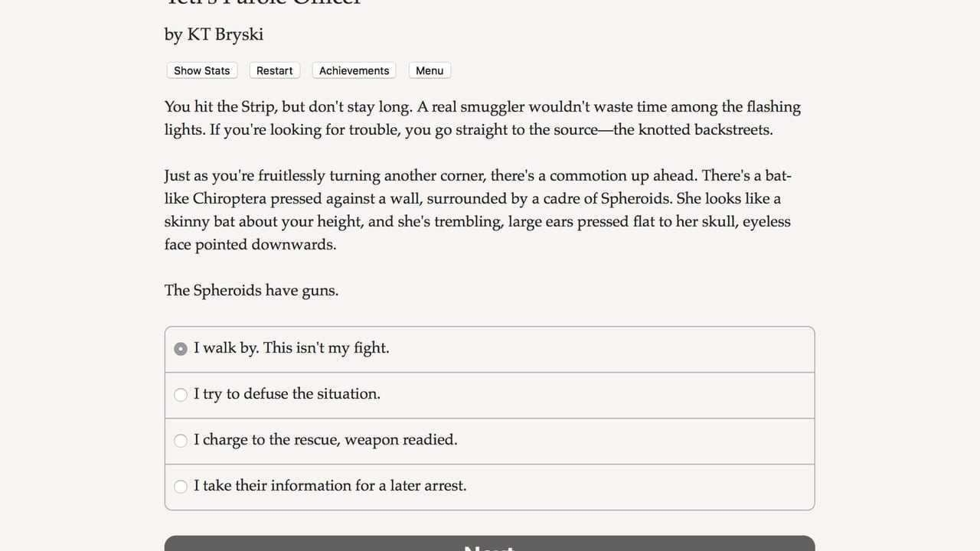Pick the 'take their information' radio button
Image resolution: width=980 pixels, height=551 pixels.
(181, 487)
